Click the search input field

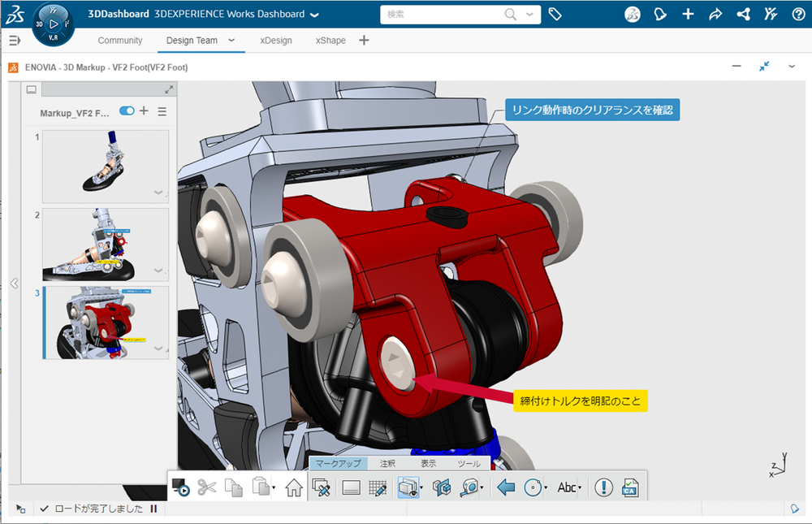[x=444, y=15]
